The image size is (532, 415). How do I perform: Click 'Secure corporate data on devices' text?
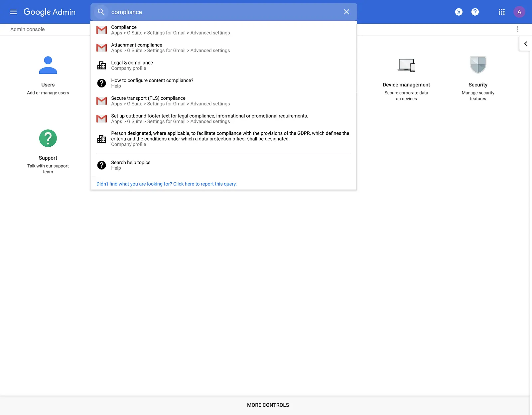pos(406,96)
